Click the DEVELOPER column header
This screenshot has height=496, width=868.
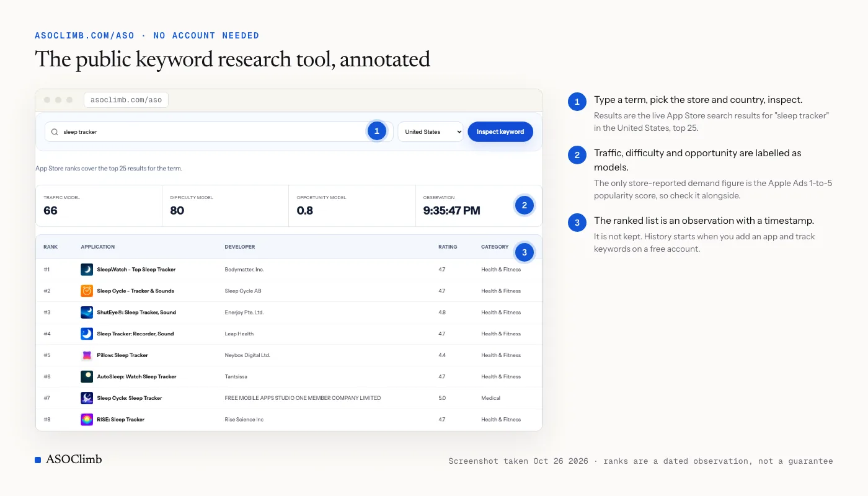[240, 247]
